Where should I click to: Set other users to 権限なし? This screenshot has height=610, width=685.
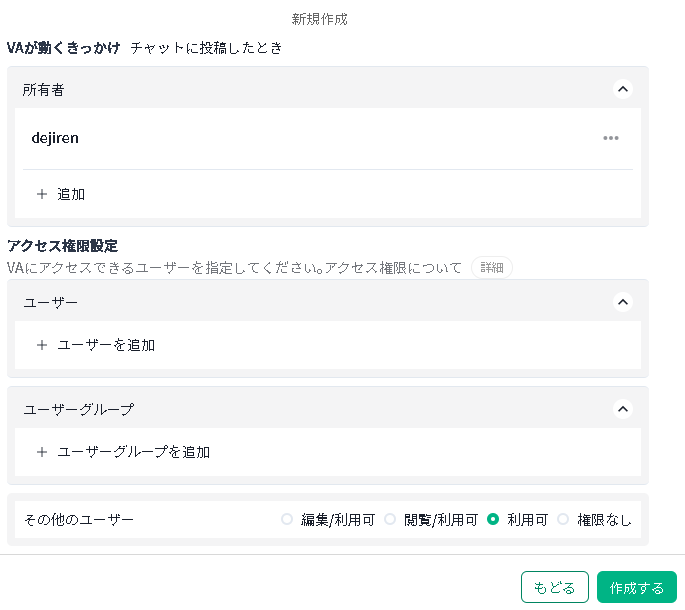pyautogui.click(x=563, y=519)
